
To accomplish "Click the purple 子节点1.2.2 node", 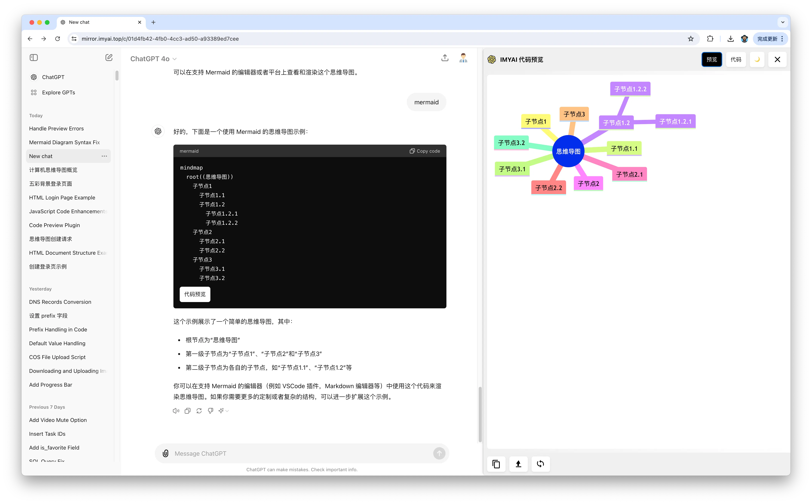I will pos(630,89).
